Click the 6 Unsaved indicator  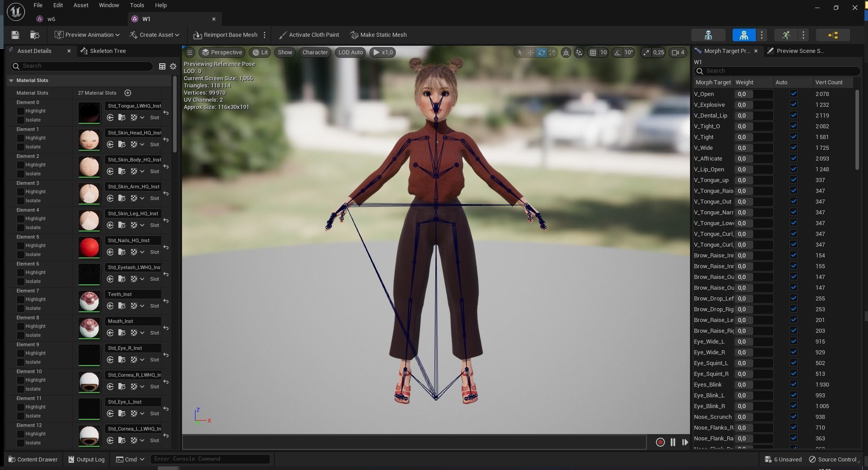(x=783, y=459)
